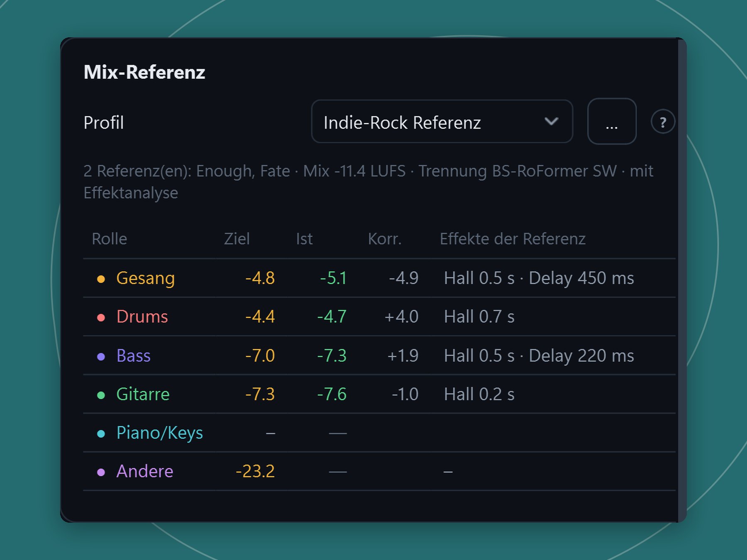Click the Ist column header
Screen dimensions: 747x560
(304, 239)
